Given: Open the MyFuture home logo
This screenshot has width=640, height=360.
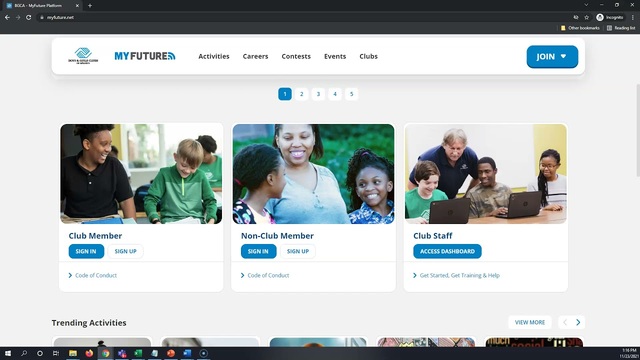Looking at the screenshot, I should click(x=145, y=56).
